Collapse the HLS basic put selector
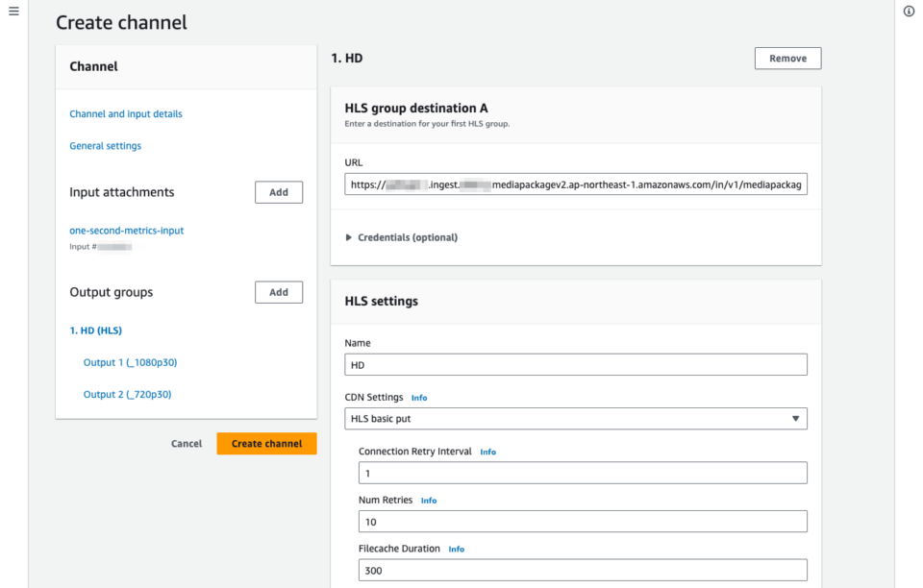Viewport: 923px width, 588px height. tap(796, 418)
